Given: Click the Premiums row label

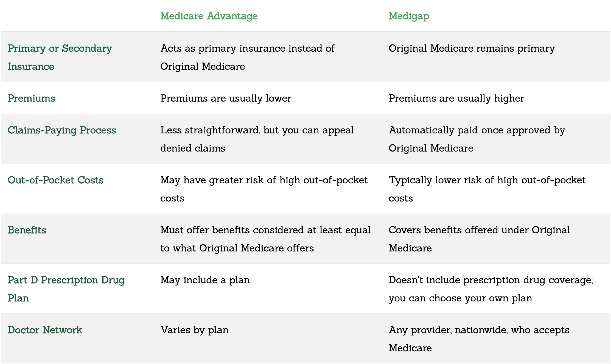Looking at the screenshot, I should click(x=31, y=98).
